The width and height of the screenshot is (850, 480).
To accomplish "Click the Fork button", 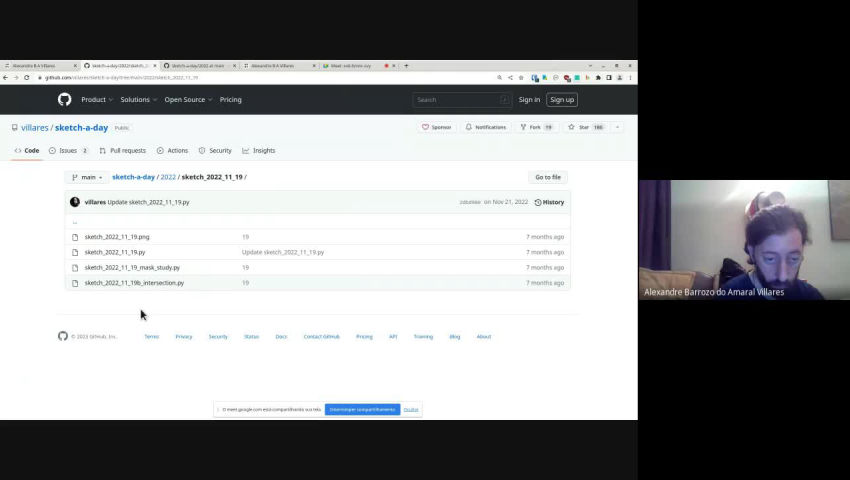I will (536, 127).
